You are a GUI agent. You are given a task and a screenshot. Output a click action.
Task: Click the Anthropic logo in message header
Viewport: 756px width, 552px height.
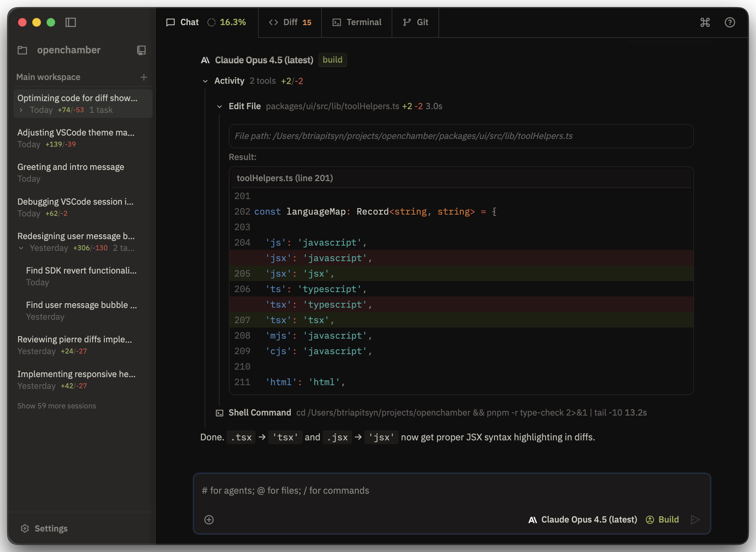pos(205,60)
